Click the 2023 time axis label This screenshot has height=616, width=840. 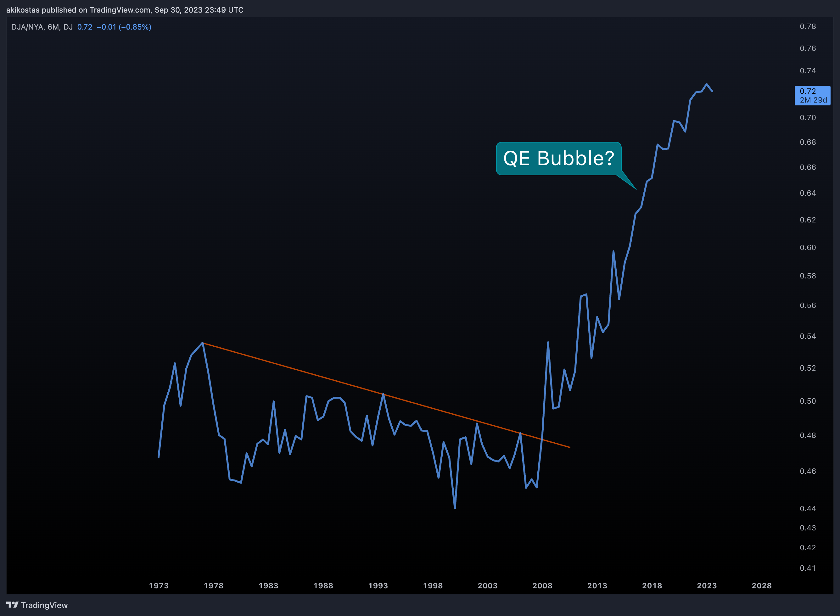click(x=707, y=586)
